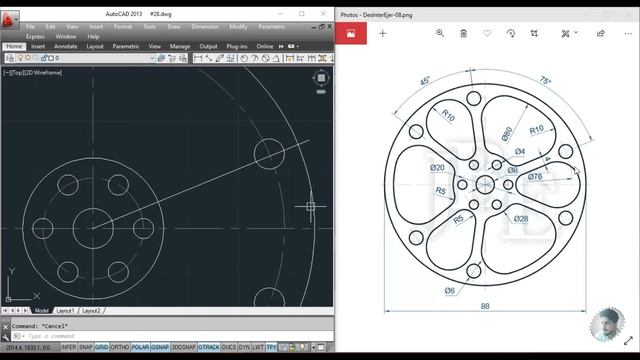
Task: Toggle DUCS in the status bar
Action: 229,347
